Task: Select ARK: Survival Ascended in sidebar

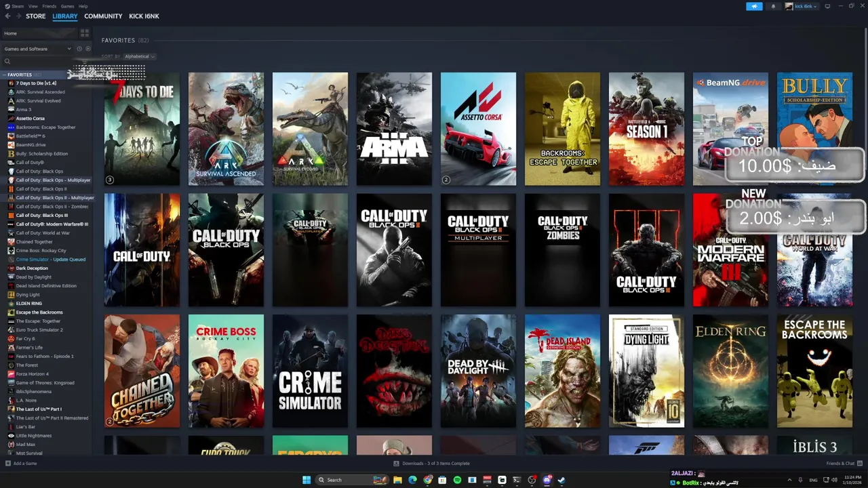Action: 41,92
